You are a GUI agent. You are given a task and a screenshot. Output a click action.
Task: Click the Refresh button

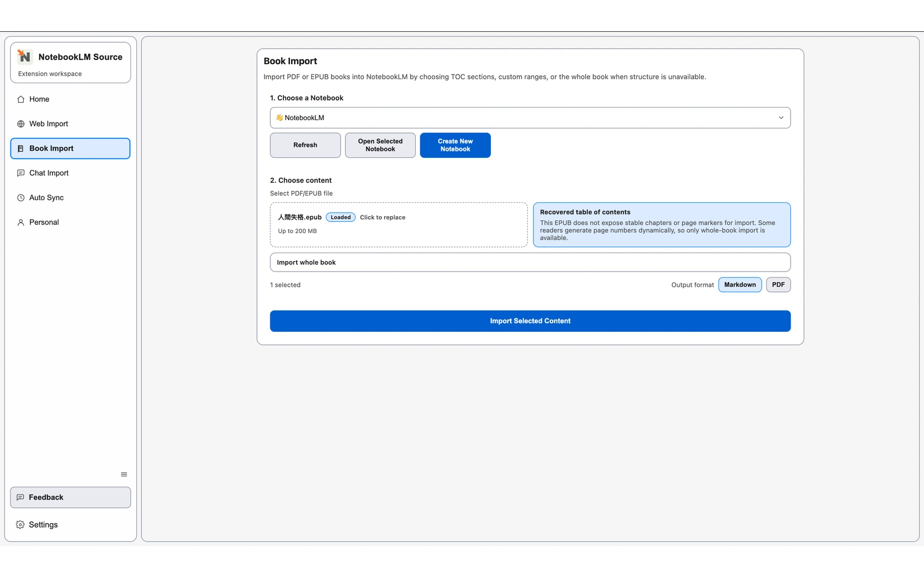click(x=305, y=145)
